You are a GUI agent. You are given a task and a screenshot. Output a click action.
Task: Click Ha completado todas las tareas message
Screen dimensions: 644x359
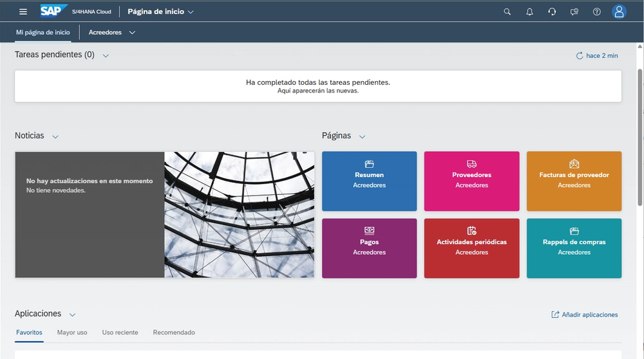(318, 82)
